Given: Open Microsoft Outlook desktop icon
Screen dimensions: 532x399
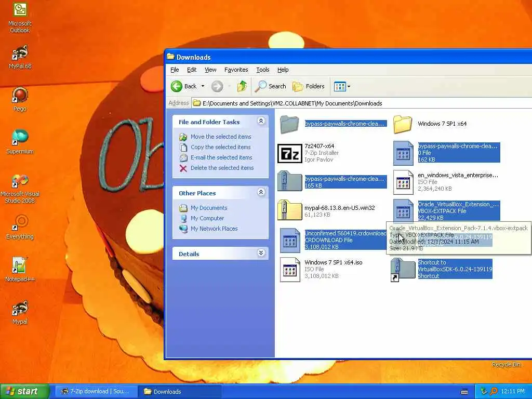Looking at the screenshot, I should [x=20, y=17].
